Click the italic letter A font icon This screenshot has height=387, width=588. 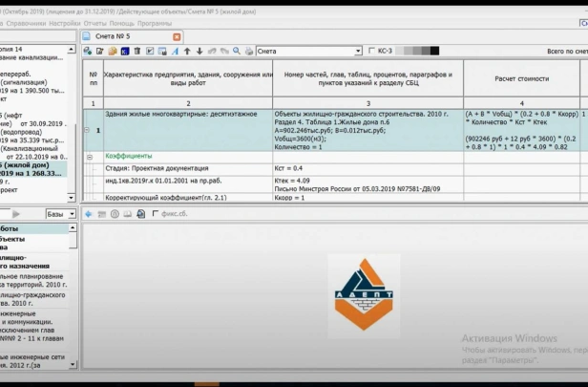175,51
